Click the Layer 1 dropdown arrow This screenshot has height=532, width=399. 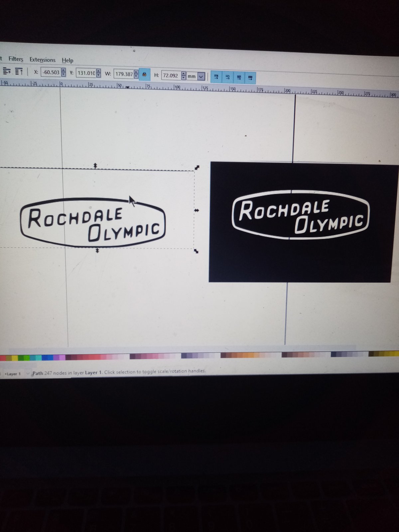coord(28,373)
